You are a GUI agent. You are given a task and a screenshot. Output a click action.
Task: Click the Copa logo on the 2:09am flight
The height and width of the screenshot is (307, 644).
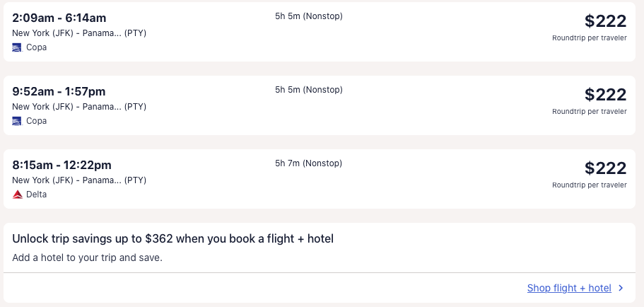pos(17,47)
